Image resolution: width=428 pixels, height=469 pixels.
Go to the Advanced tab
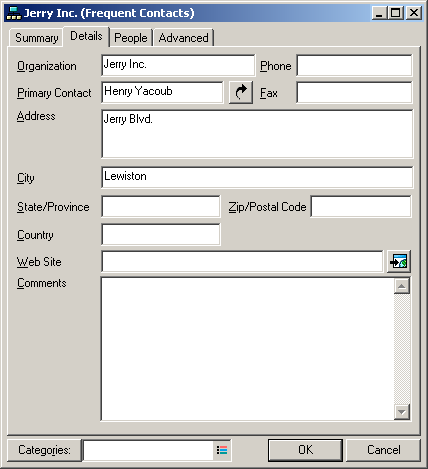click(x=183, y=38)
